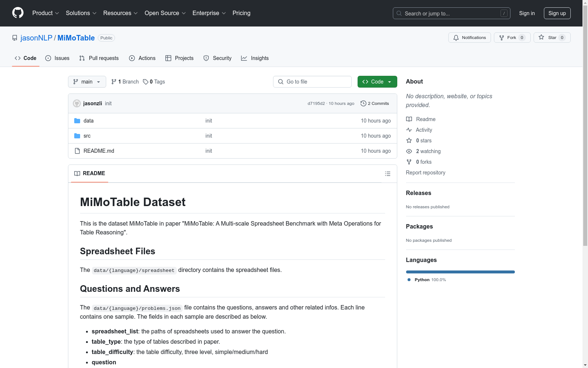Viewport: 588px width, 368px height.
Task: Open commit hash d7195d2
Action: coord(316,103)
